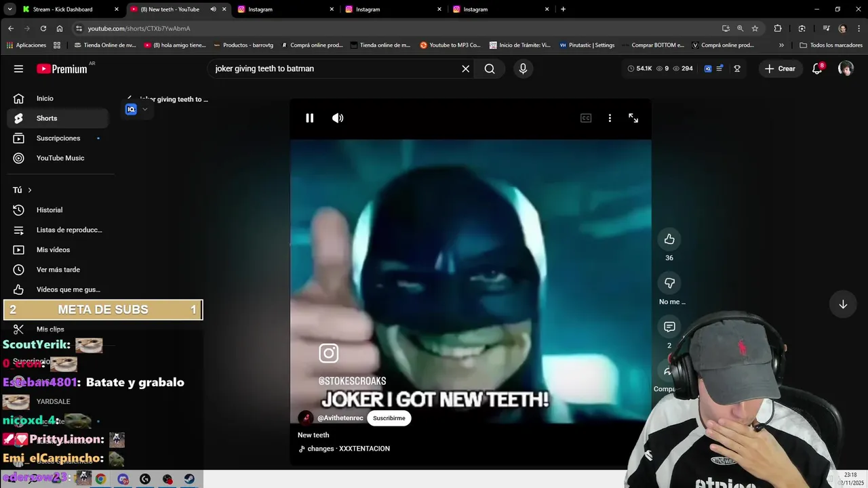Image resolution: width=868 pixels, height=488 pixels.
Task: Open the notifications bell
Action: coord(817,68)
